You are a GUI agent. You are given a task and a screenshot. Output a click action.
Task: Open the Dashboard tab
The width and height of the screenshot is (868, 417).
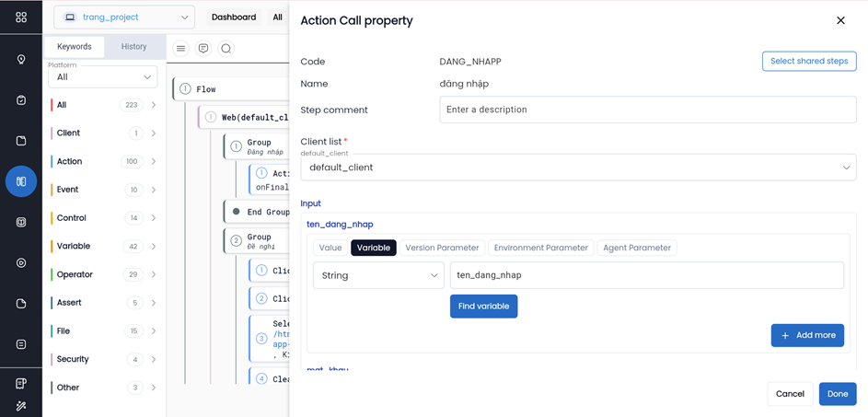pyautogui.click(x=234, y=17)
